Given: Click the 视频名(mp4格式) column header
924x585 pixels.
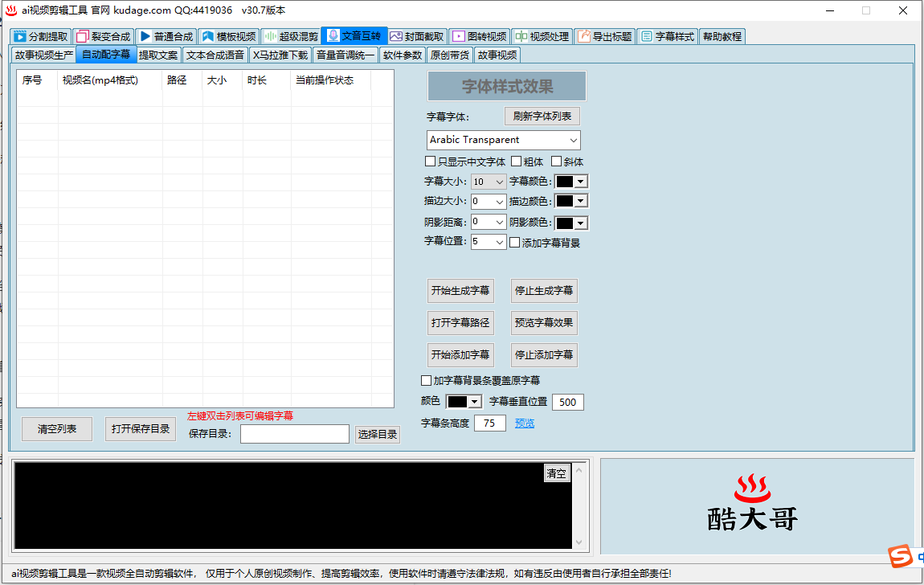Looking at the screenshot, I should tap(110, 80).
